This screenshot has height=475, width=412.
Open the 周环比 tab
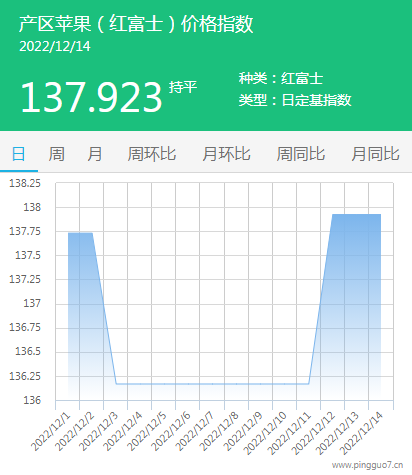click(x=152, y=155)
